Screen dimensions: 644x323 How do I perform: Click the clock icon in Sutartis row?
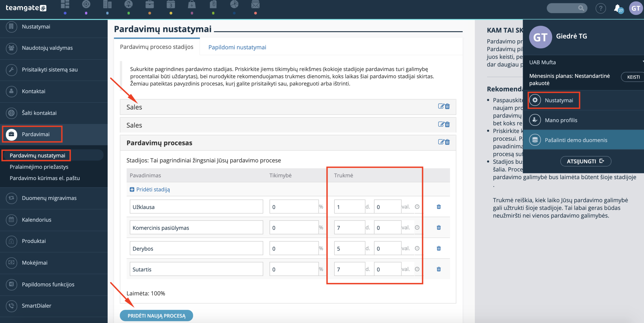click(x=417, y=269)
